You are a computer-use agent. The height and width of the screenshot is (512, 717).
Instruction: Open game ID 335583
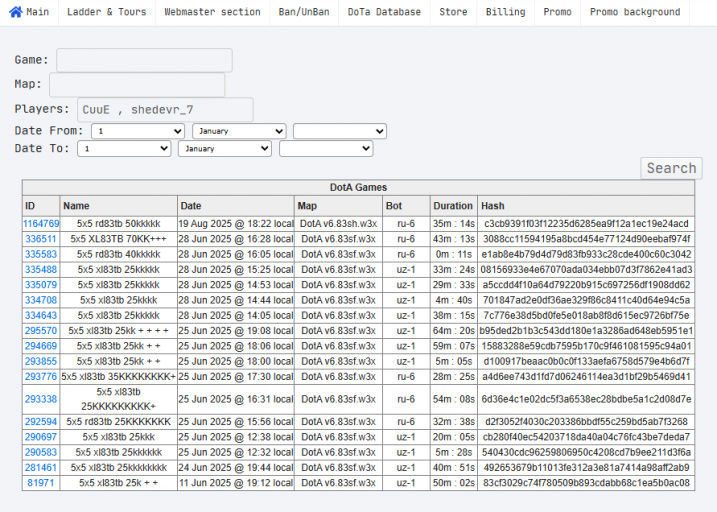pyautogui.click(x=41, y=254)
